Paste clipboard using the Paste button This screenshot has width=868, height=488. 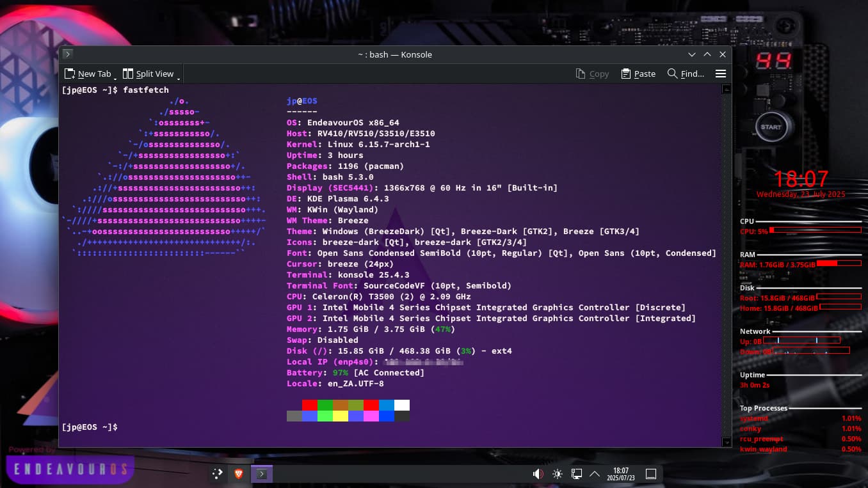pyautogui.click(x=638, y=74)
